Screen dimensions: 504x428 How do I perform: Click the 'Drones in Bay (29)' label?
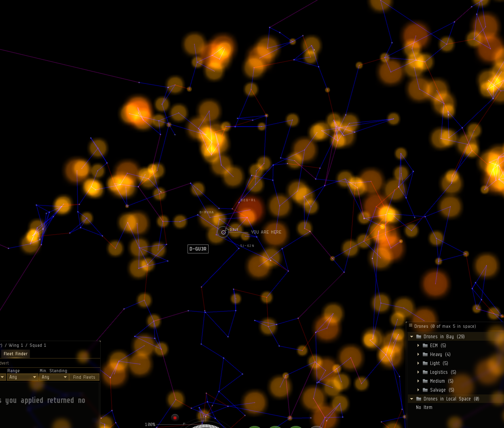(x=444, y=337)
